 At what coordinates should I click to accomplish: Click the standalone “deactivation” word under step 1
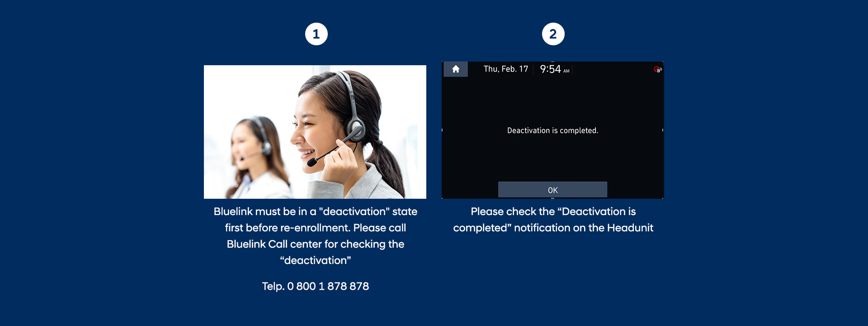[316, 260]
